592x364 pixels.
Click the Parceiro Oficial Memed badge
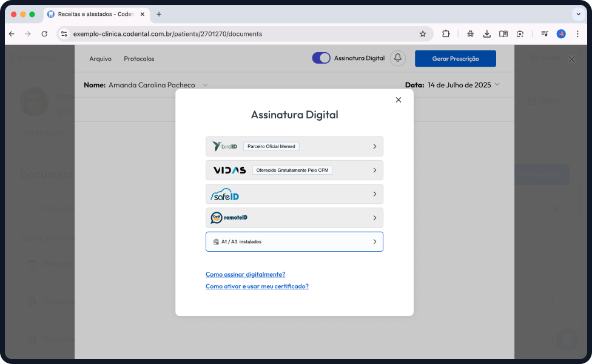[272, 146]
